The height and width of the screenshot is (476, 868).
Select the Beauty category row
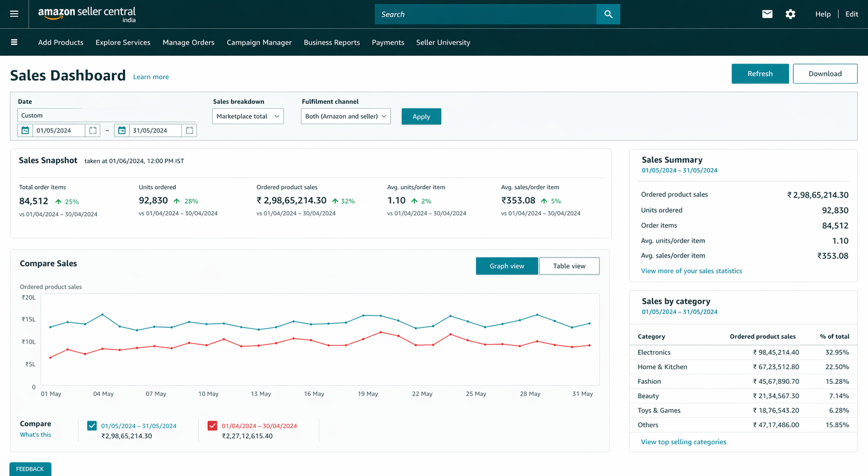743,396
